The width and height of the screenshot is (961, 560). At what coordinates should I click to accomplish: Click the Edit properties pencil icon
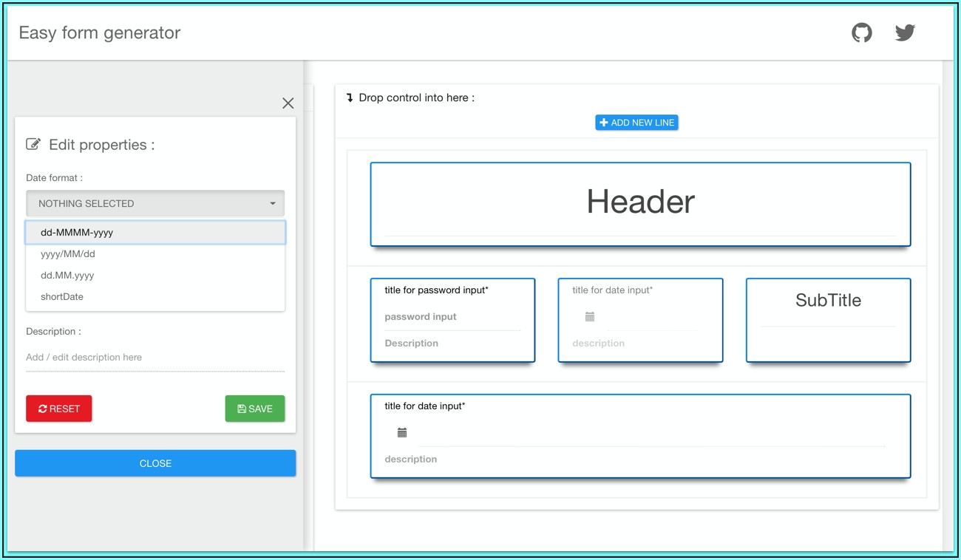pos(33,145)
